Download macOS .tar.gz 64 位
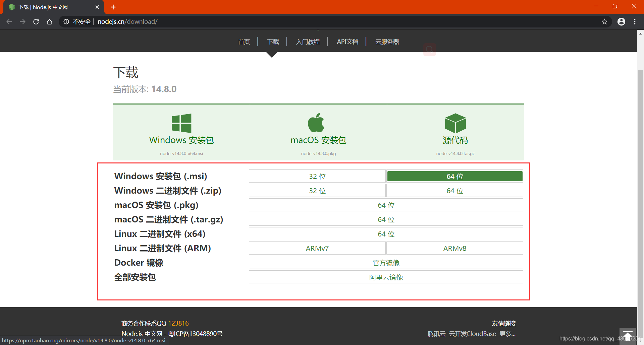 [386, 219]
